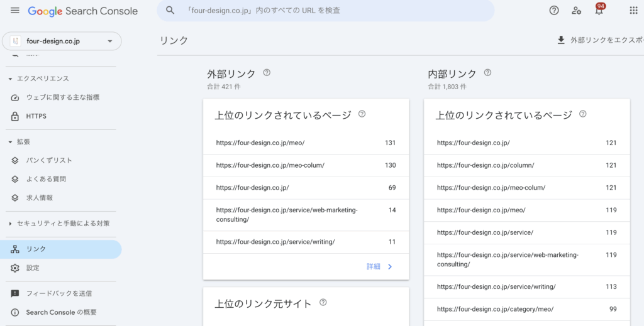Open ウェブに関する主な指標 report
This screenshot has height=326, width=644.
(61, 97)
